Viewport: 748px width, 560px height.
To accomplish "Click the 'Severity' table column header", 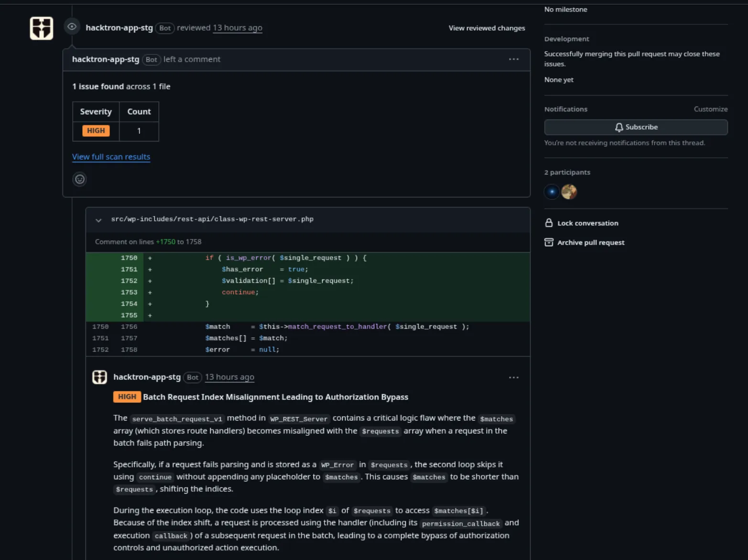I will pyautogui.click(x=96, y=111).
